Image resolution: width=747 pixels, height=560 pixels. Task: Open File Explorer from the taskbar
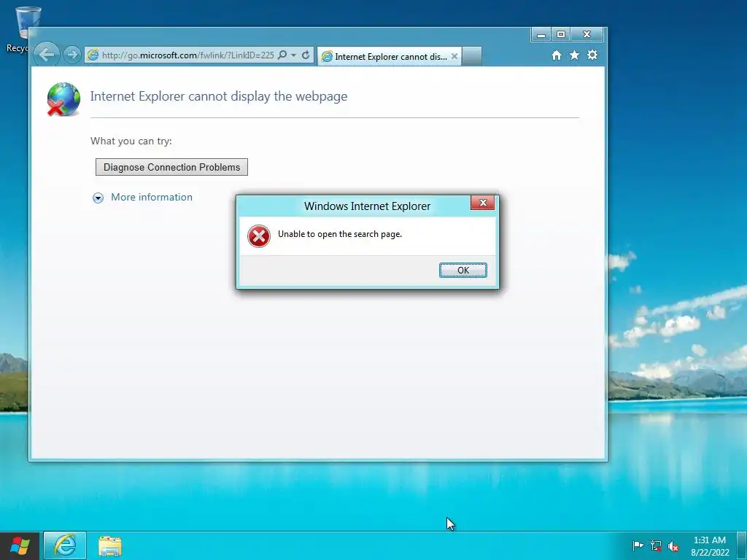[110, 545]
